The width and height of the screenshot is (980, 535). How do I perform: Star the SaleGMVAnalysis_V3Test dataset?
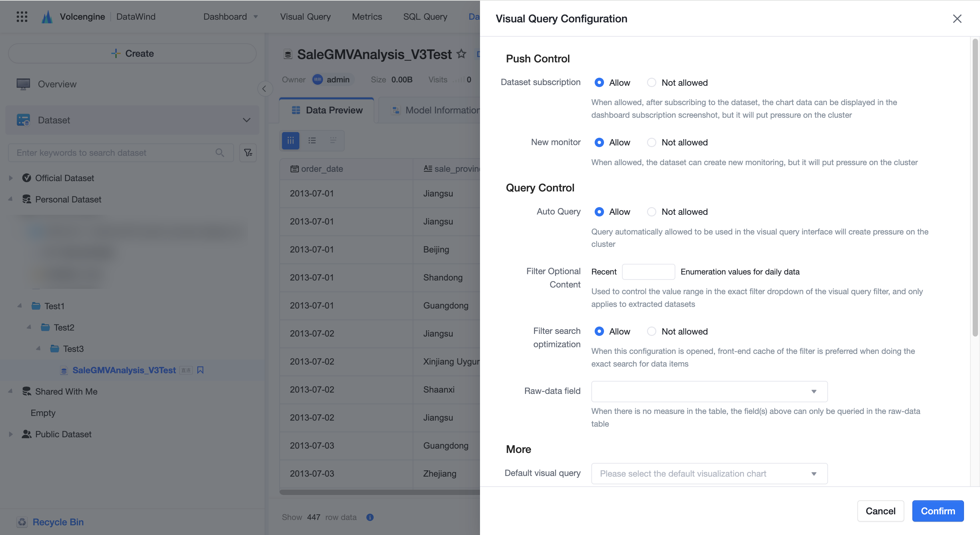pyautogui.click(x=461, y=54)
